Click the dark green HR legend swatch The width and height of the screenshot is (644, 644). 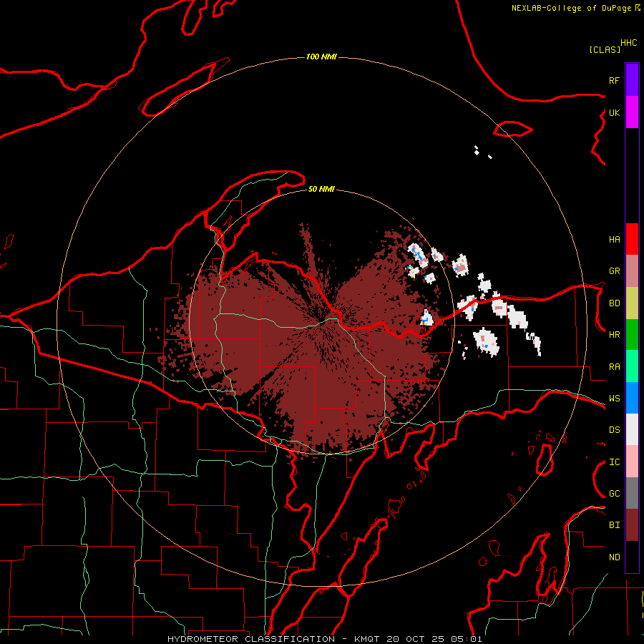click(x=632, y=335)
